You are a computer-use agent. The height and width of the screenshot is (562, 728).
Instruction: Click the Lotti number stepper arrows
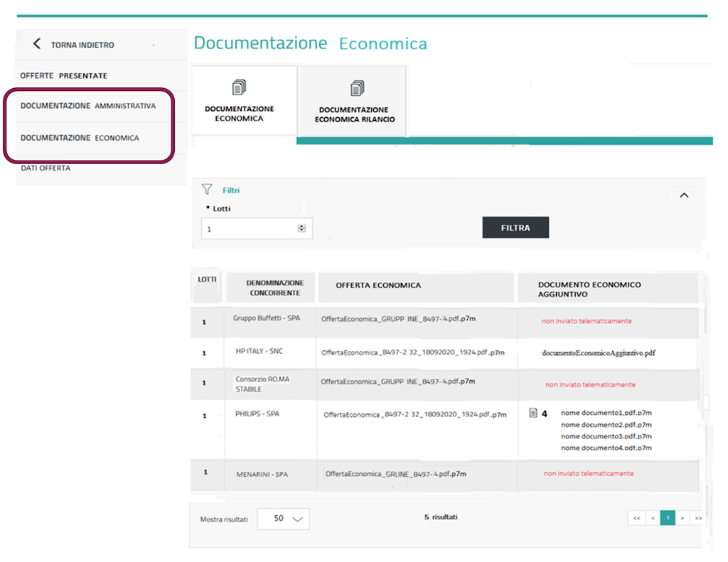click(301, 229)
